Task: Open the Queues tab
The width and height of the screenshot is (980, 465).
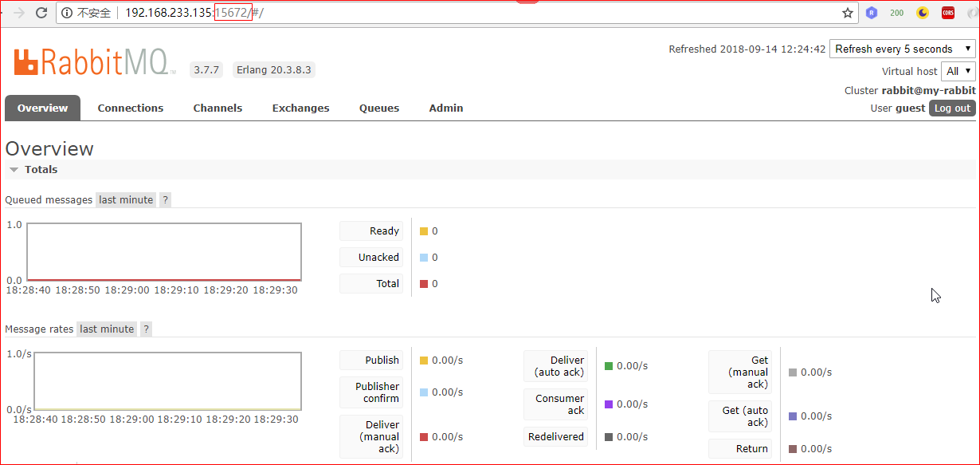Action: coord(379,108)
